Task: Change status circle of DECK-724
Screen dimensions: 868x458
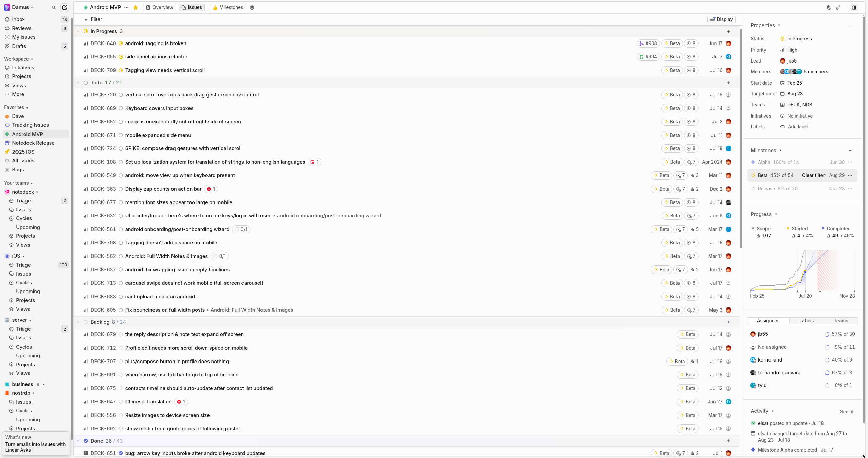Action: [x=121, y=148]
